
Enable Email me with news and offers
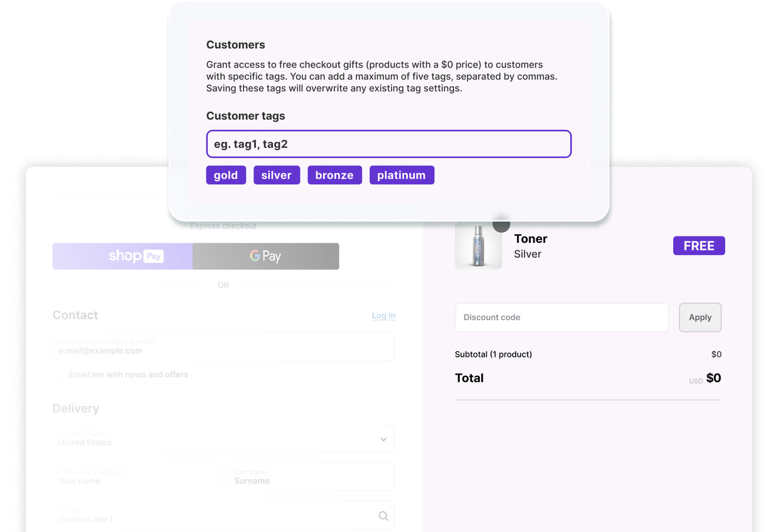[x=60, y=375]
